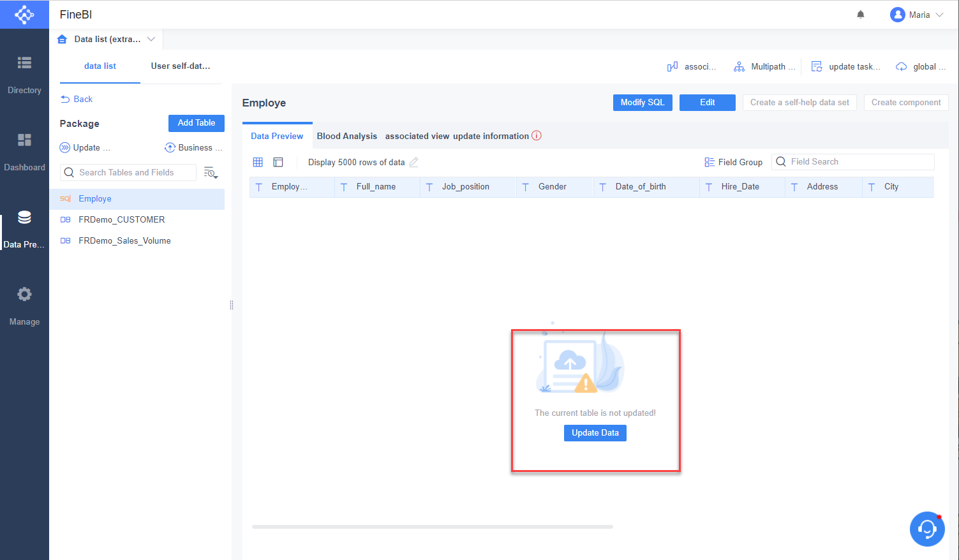This screenshot has width=959, height=560.
Task: Switch to grid view mode
Action: pyautogui.click(x=258, y=162)
